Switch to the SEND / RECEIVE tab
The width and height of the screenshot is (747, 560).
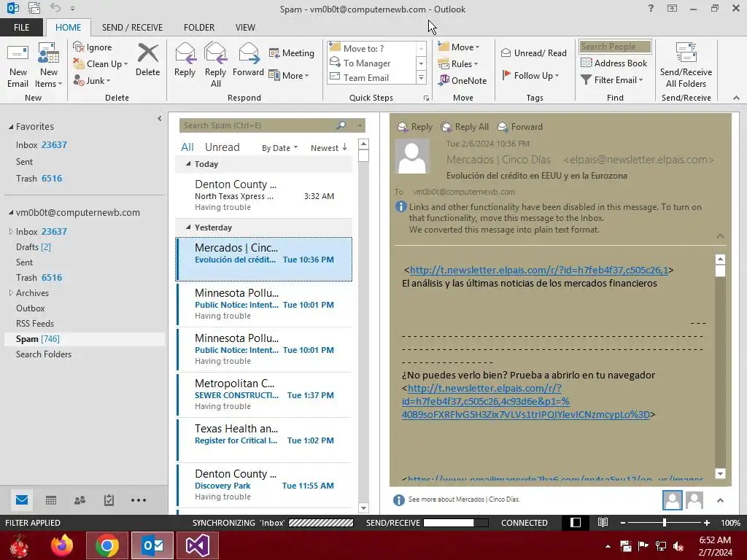click(x=132, y=27)
